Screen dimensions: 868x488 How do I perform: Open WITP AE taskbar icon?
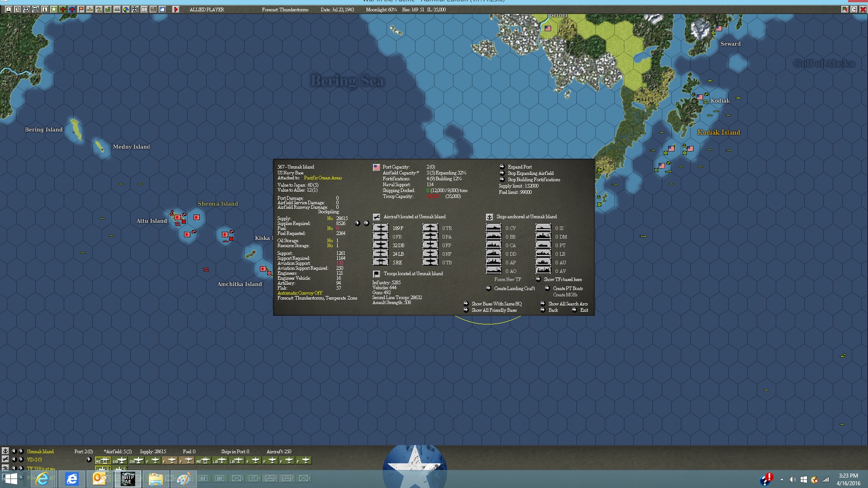[128, 479]
